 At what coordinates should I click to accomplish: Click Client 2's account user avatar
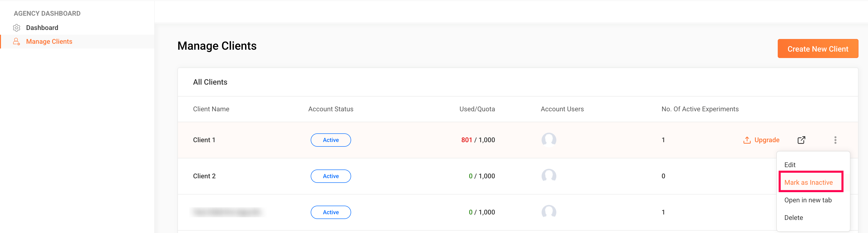[x=548, y=176]
